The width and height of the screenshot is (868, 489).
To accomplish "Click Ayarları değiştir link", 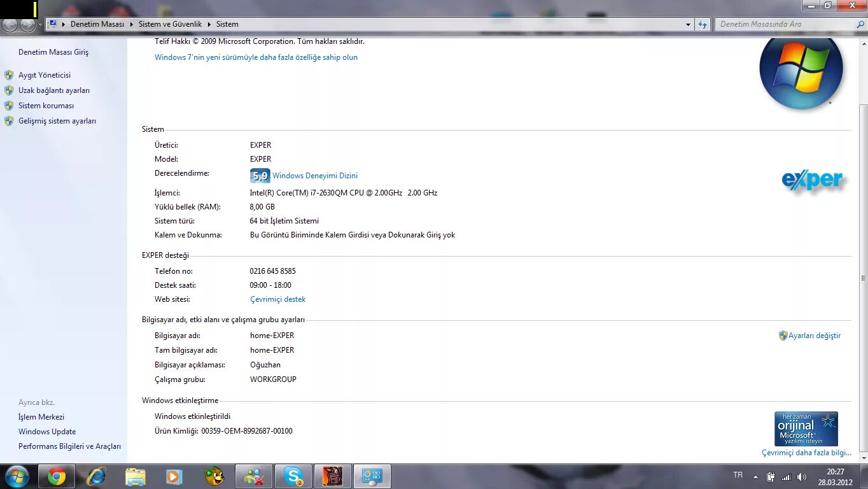I will (815, 336).
